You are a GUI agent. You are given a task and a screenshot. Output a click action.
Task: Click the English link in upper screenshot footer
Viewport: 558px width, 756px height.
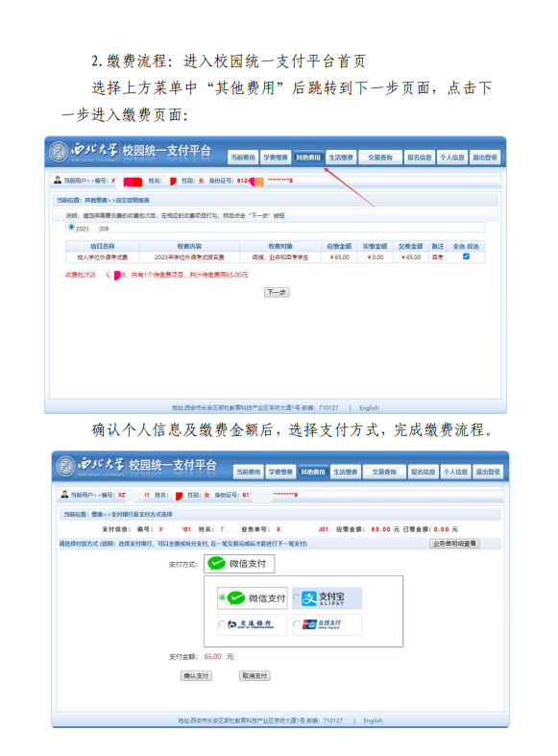coord(369,408)
